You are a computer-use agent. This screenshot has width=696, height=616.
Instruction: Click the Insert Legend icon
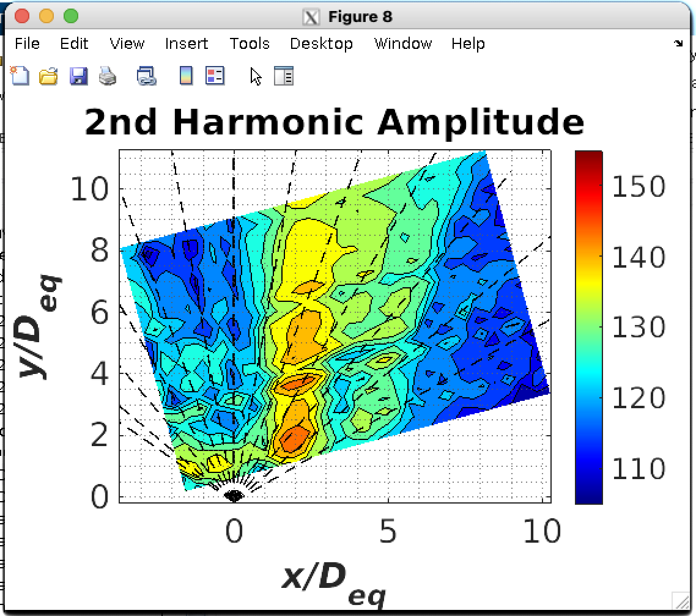(x=215, y=76)
